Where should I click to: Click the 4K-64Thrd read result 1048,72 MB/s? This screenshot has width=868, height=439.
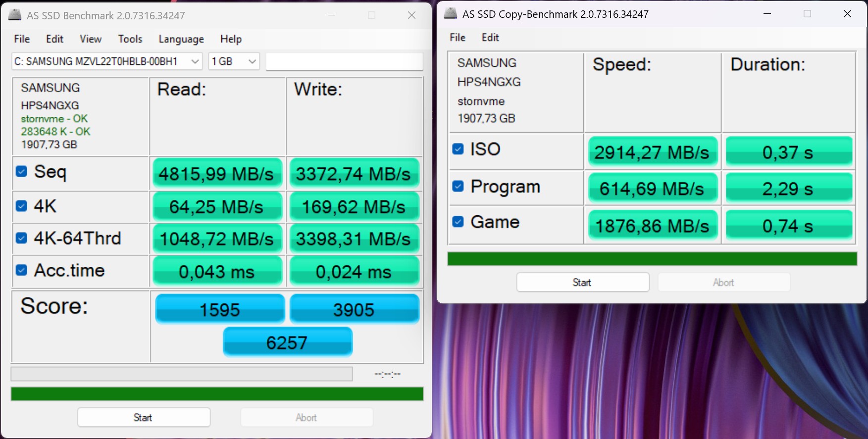click(x=217, y=239)
